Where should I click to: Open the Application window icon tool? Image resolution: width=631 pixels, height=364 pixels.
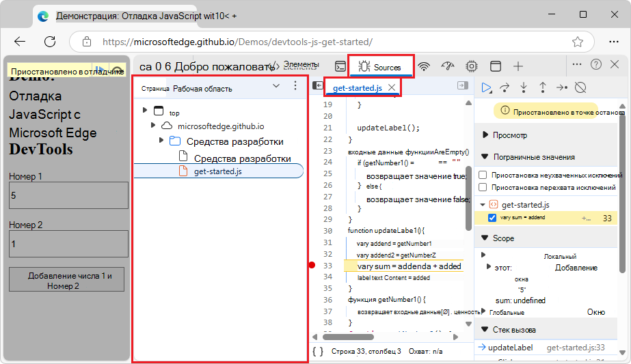point(496,66)
